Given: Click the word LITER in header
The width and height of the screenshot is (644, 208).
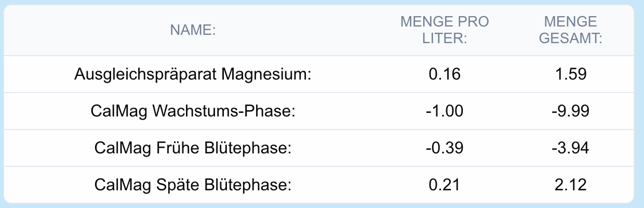Looking at the screenshot, I should pos(445,38).
